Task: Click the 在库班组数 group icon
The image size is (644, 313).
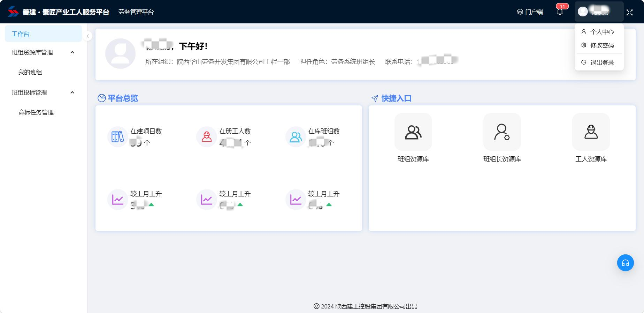Action: (296, 137)
